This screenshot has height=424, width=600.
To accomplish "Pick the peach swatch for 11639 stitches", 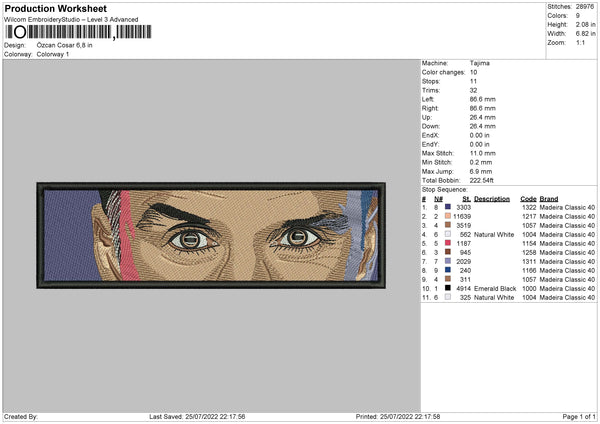I will 447,216.
